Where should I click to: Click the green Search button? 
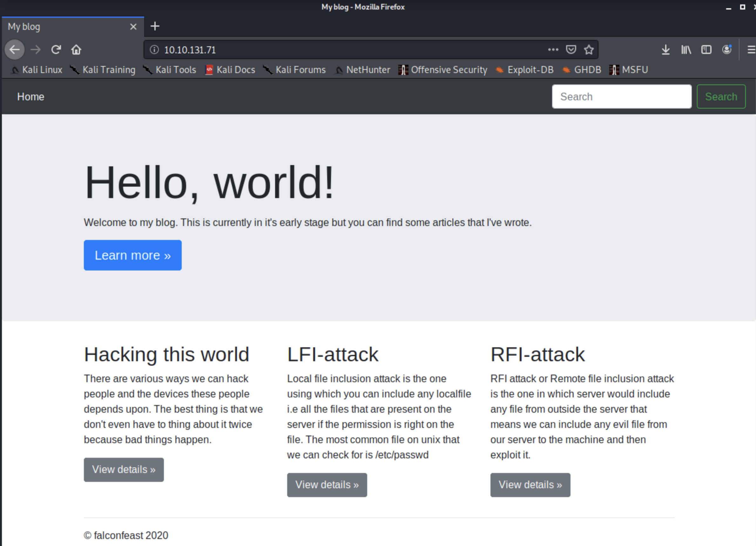[721, 97]
